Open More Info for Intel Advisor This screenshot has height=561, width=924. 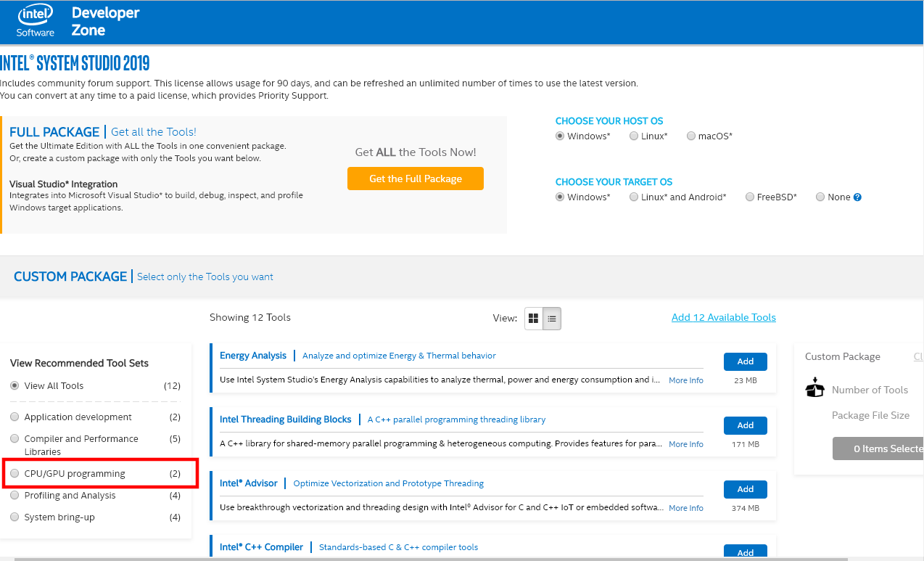pos(686,508)
